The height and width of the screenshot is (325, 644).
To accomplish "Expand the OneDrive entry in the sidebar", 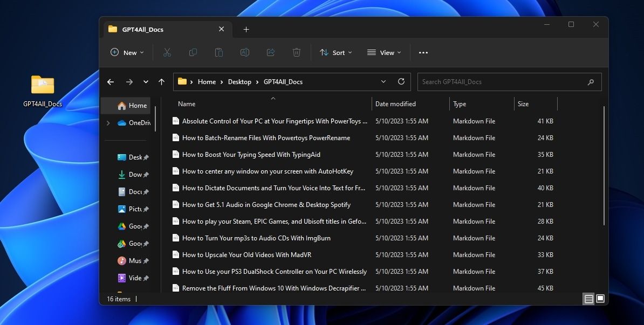I will (x=107, y=122).
